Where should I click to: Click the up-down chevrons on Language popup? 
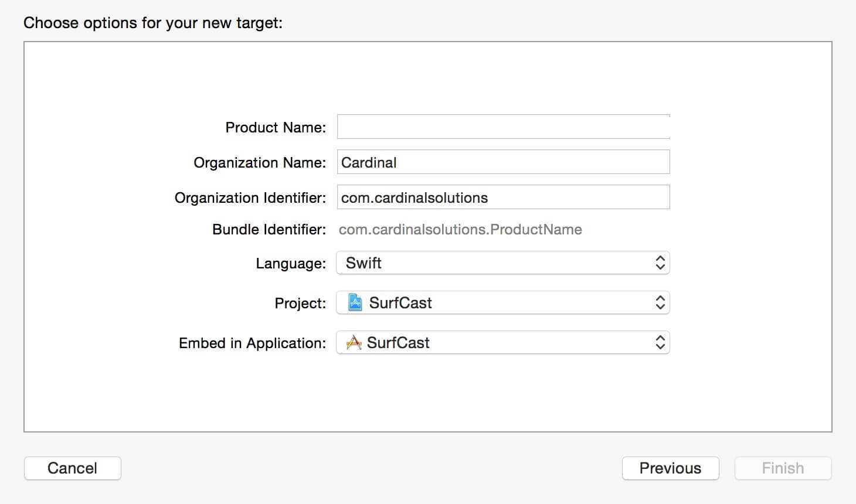pos(660,263)
